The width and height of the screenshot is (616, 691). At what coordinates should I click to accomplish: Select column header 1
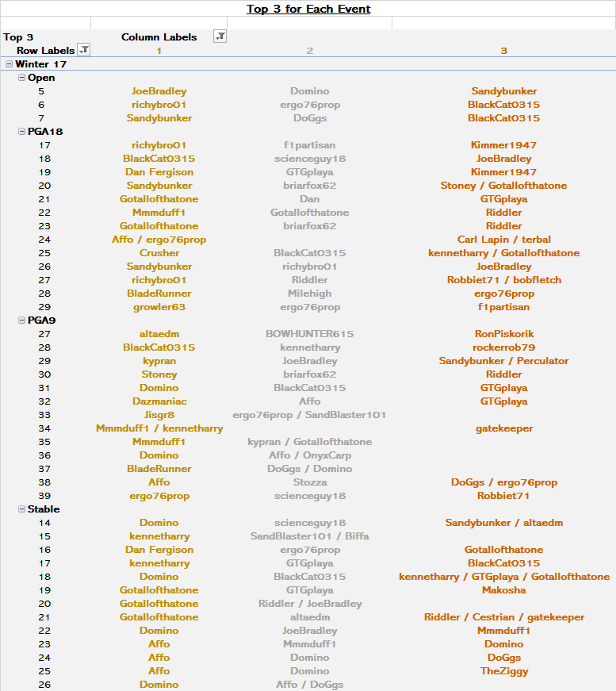tap(159, 51)
